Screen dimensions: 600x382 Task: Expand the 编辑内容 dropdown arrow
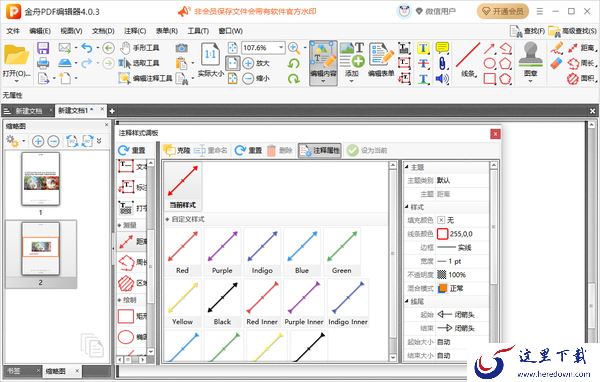point(323,81)
